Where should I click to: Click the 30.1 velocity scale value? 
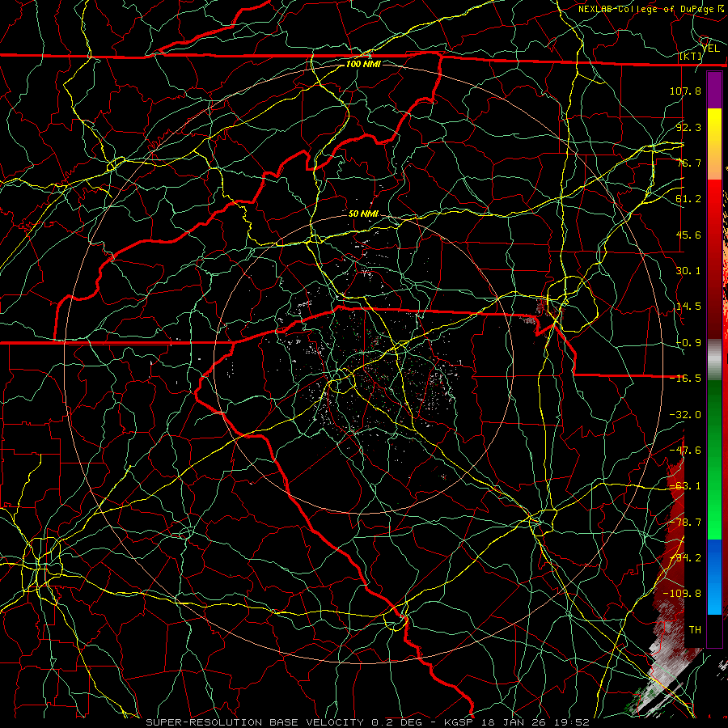[x=688, y=271]
